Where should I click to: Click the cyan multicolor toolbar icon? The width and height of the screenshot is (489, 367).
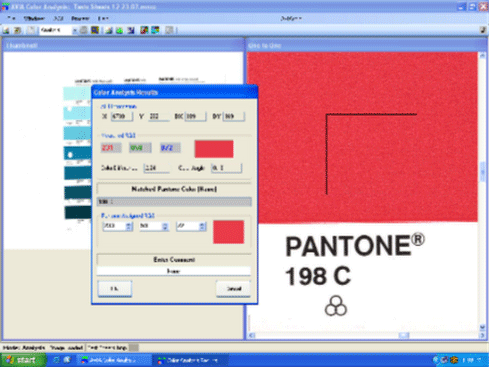[155, 30]
